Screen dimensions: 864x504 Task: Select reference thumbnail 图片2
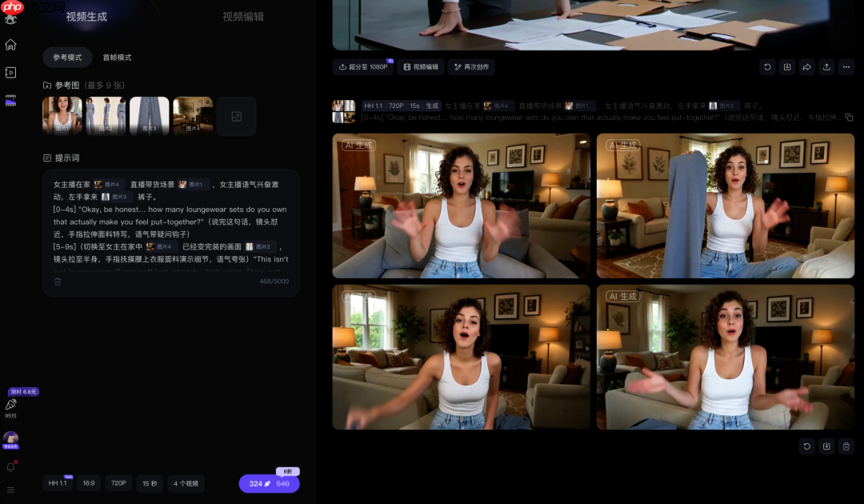[x=106, y=116]
